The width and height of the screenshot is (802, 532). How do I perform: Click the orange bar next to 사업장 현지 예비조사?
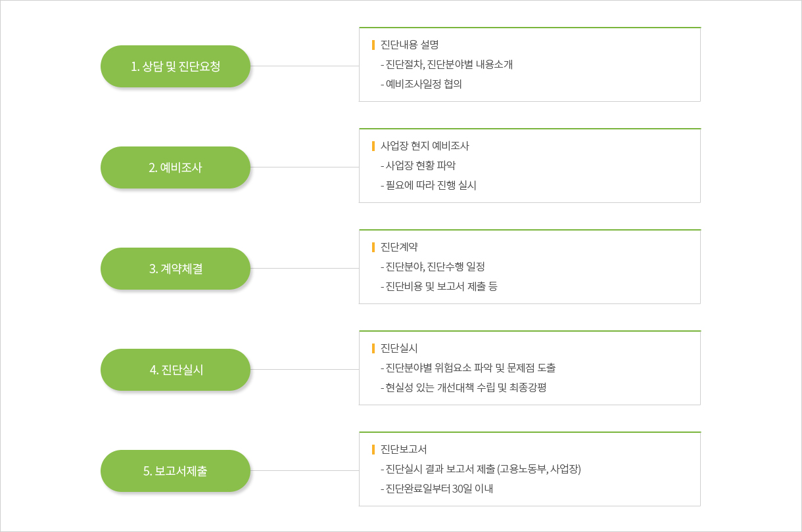pos(373,146)
